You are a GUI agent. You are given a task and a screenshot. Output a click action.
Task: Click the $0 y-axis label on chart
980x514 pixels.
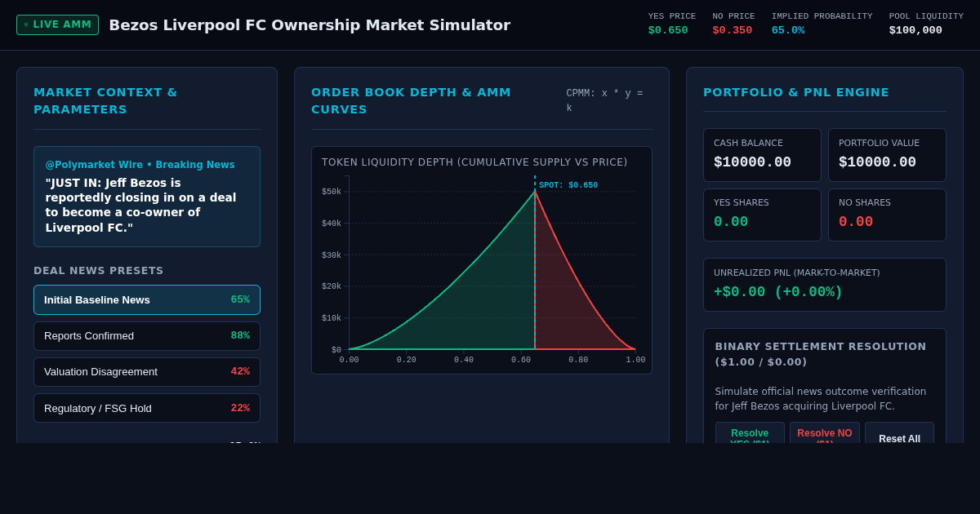pos(336,350)
